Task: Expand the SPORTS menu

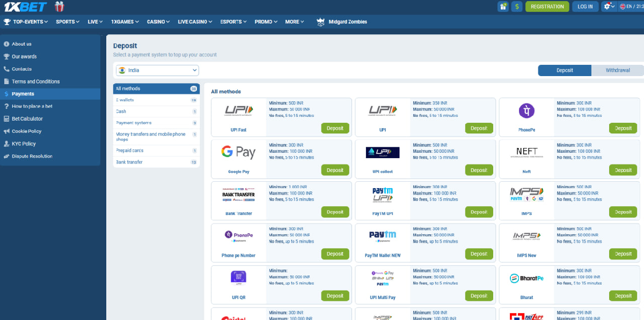Action: pos(68,22)
